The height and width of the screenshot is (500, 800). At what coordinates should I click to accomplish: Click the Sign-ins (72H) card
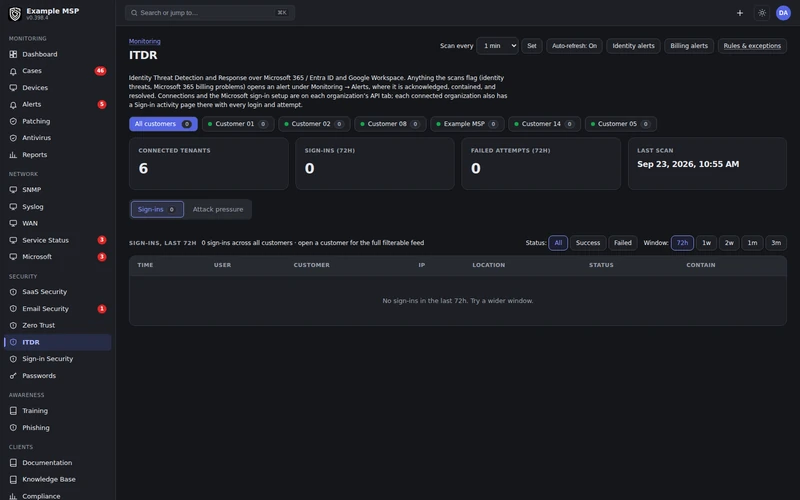(375, 163)
